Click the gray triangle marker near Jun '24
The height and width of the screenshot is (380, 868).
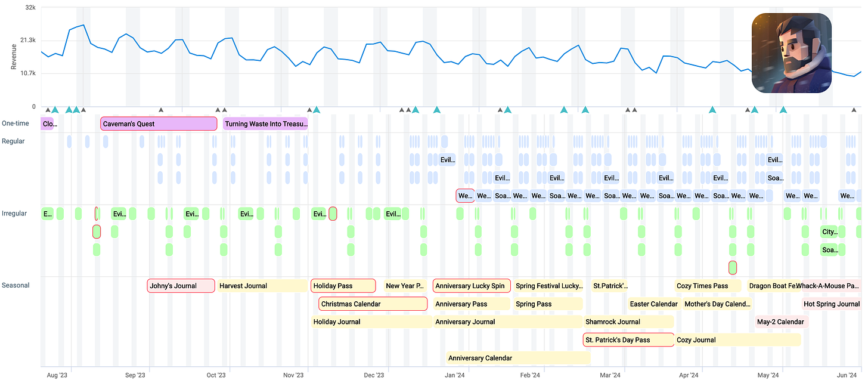tap(854, 110)
